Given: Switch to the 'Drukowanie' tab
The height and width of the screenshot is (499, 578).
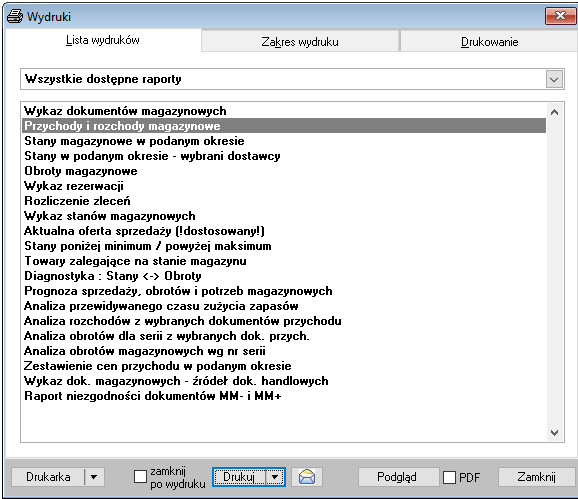Looking at the screenshot, I should point(489,42).
